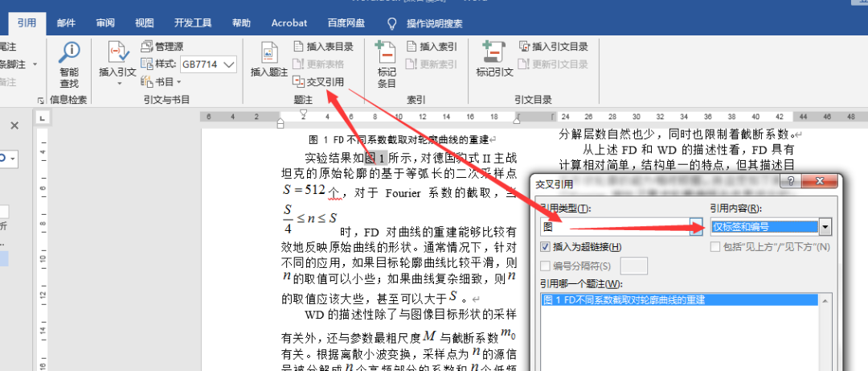Click 更新索引 update index button

(432, 64)
